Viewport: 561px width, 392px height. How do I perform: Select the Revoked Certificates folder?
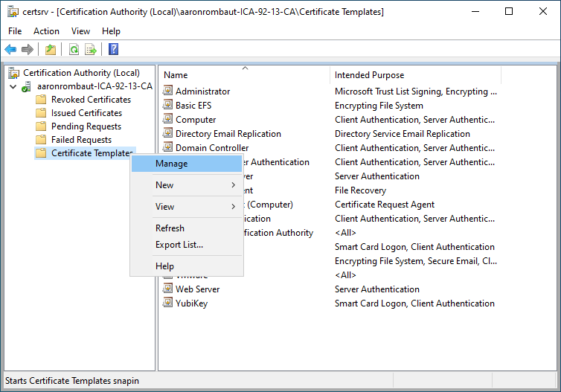(90, 100)
